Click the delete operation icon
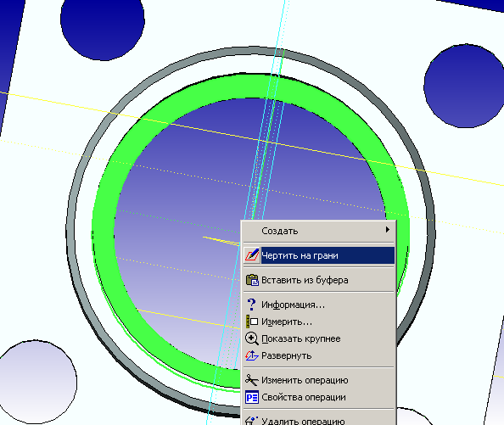 click(x=252, y=421)
